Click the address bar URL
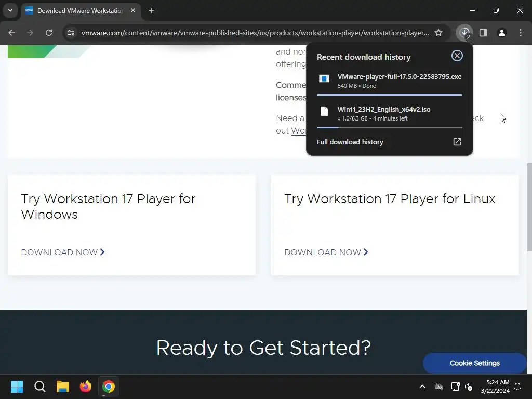532x399 pixels. click(x=255, y=33)
